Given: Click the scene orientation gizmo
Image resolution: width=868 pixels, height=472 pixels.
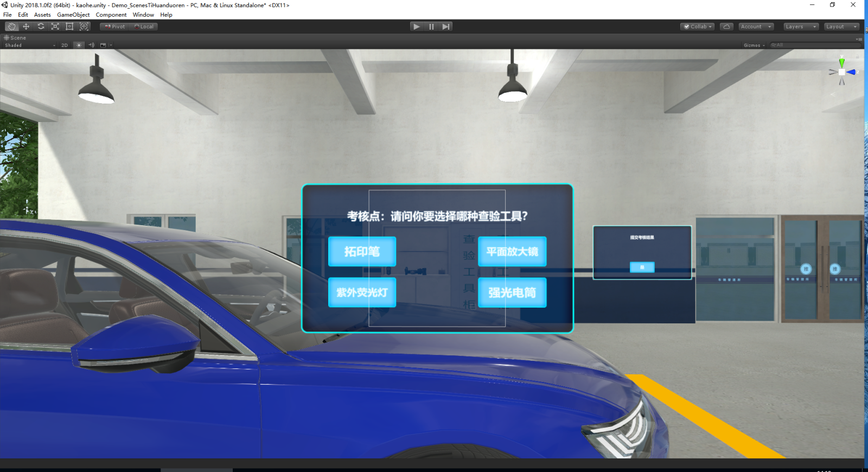Looking at the screenshot, I should pos(841,72).
